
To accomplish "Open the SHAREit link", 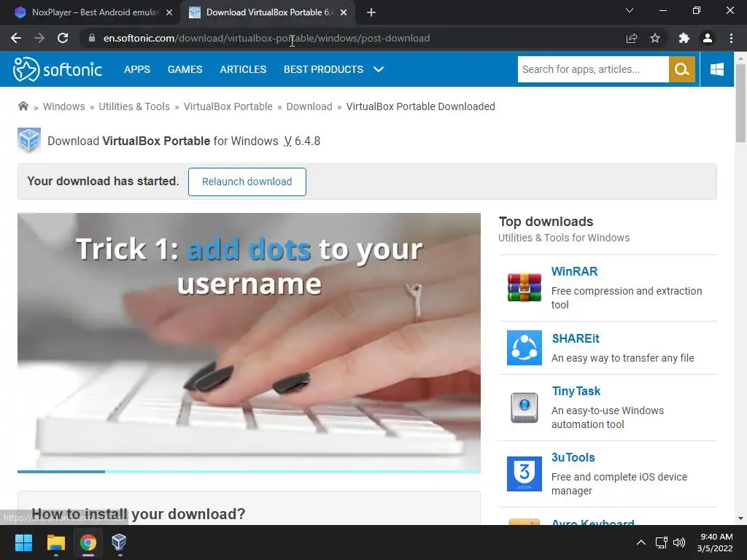I will point(576,338).
